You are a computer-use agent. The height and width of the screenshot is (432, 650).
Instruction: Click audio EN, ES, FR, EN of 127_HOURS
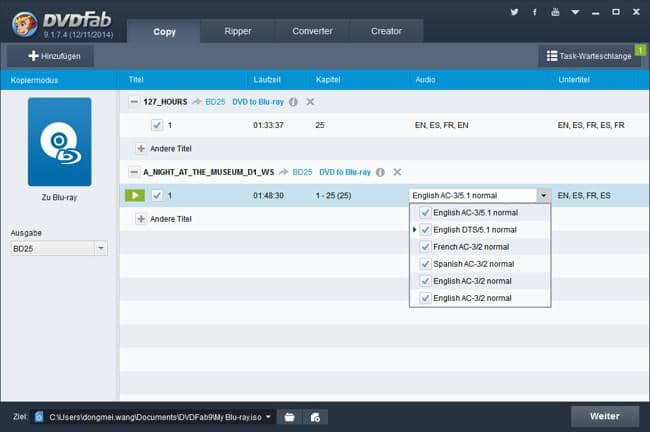coord(441,125)
